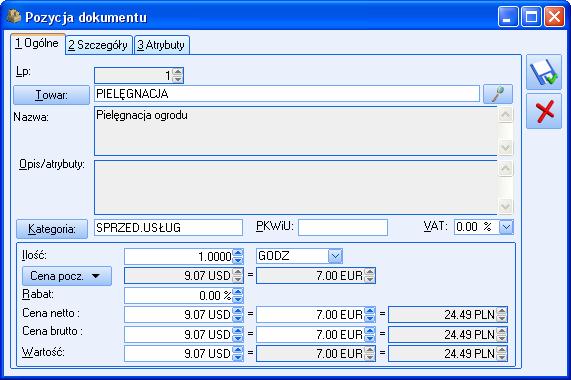Open item lookup with the magnifier icon beside Towar
Image resolution: width=571 pixels, height=380 pixels.
point(498,94)
